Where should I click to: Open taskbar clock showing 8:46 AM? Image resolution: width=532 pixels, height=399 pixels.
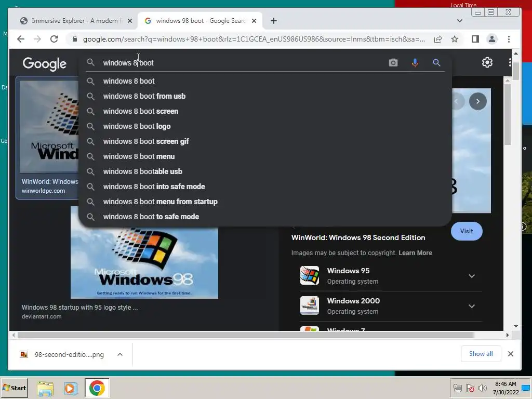click(x=506, y=388)
